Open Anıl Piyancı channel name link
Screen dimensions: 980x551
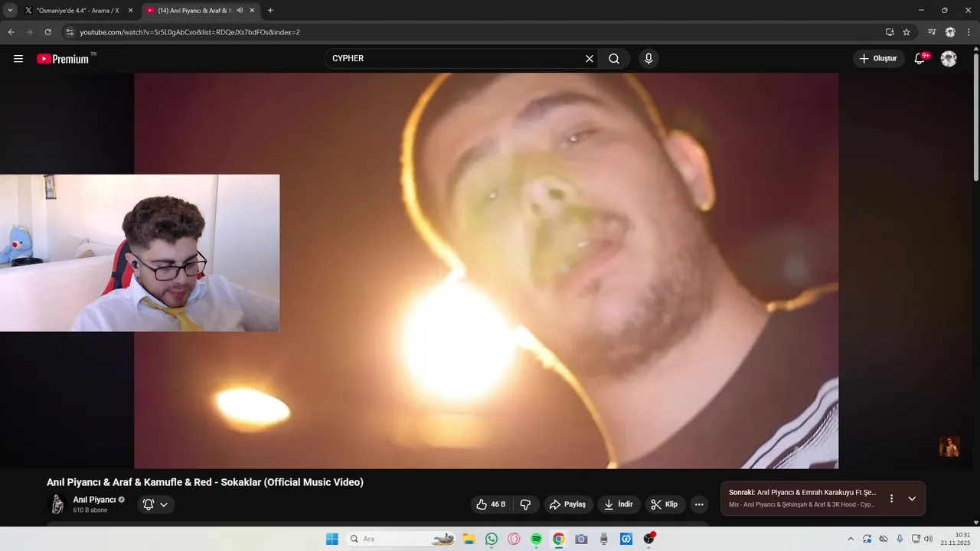94,500
